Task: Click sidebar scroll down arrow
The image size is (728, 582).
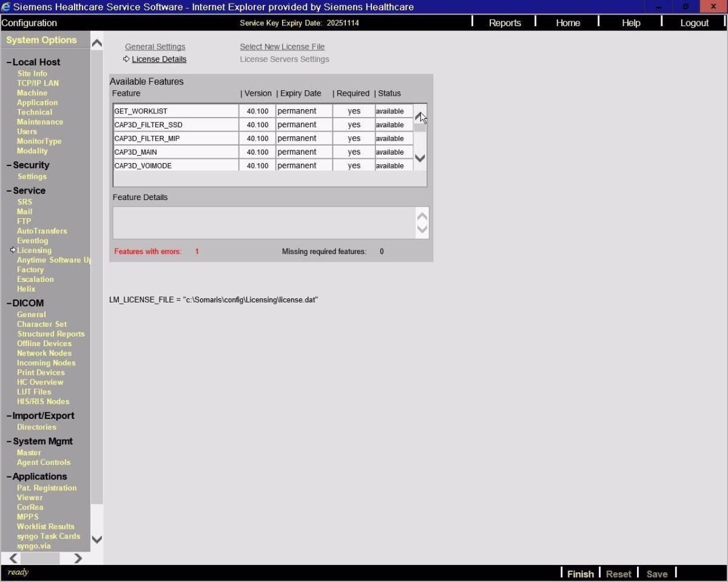Action: [96, 538]
